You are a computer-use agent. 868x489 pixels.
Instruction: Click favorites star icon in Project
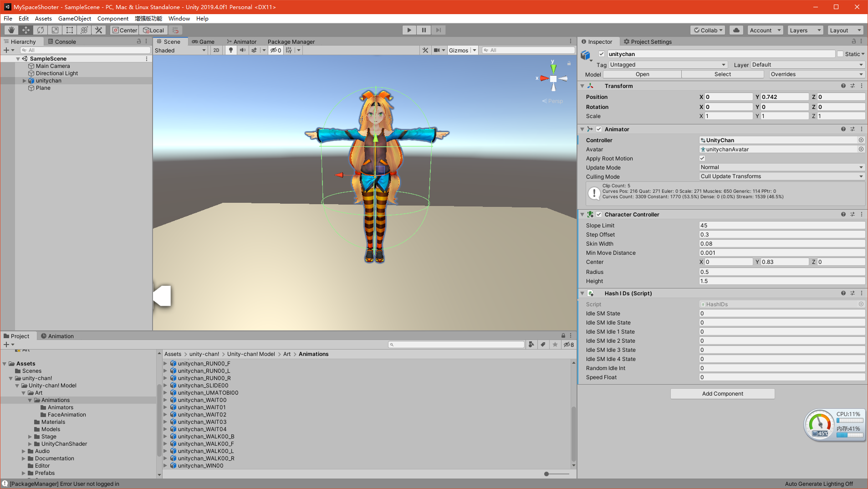coord(555,345)
